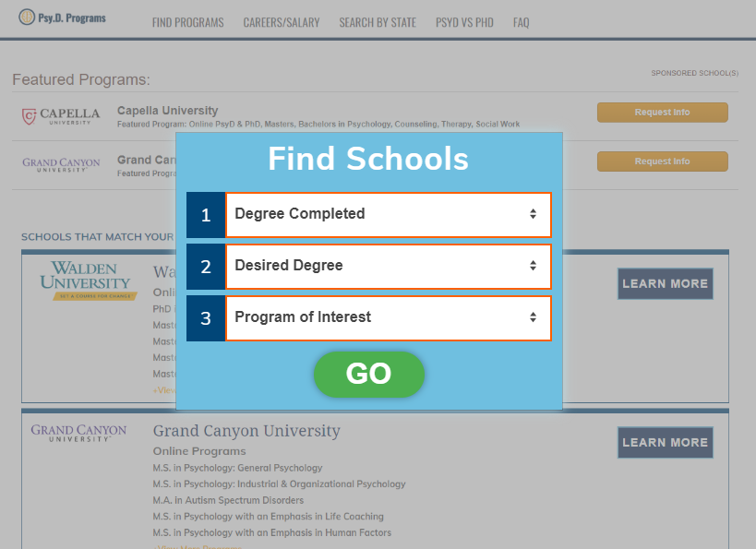This screenshot has width=756, height=549.
Task: Navigate to PsyD vs PhD
Action: click(465, 23)
